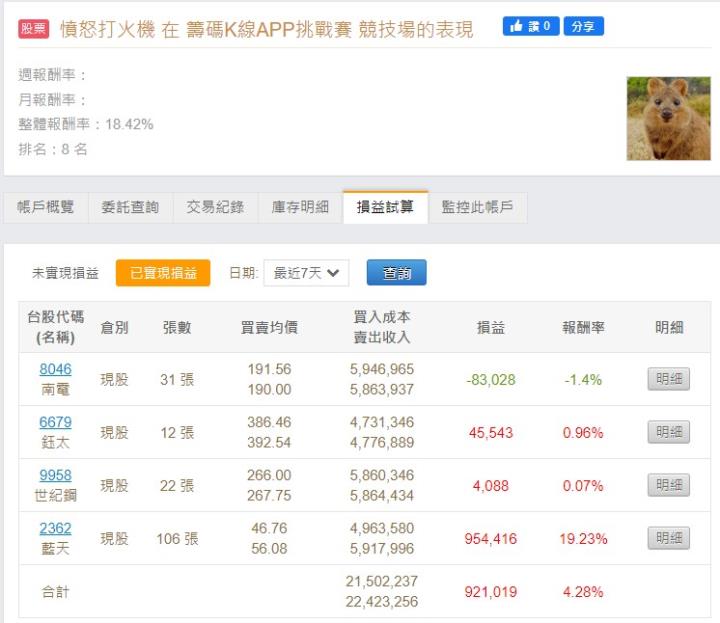Screen dimensions: 720x623
Task: Click the total return rate 4.28%
Action: coord(583,592)
